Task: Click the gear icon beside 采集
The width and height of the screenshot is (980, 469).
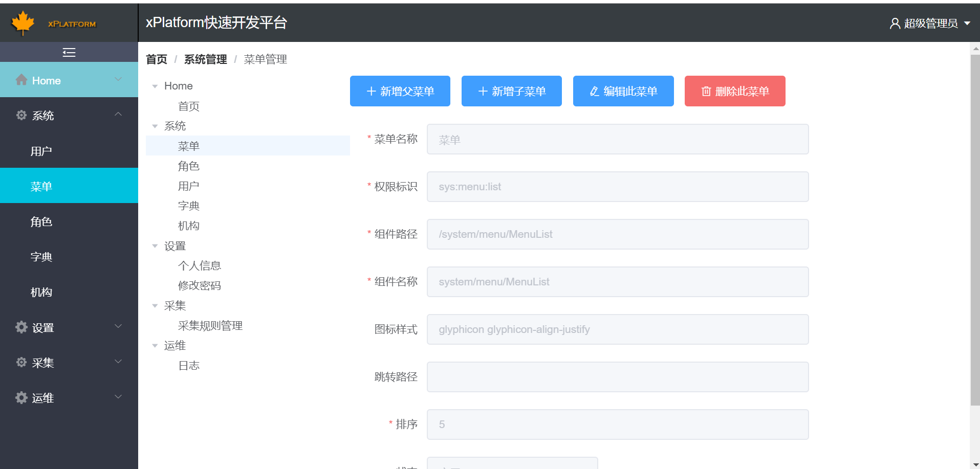Action: tap(21, 362)
